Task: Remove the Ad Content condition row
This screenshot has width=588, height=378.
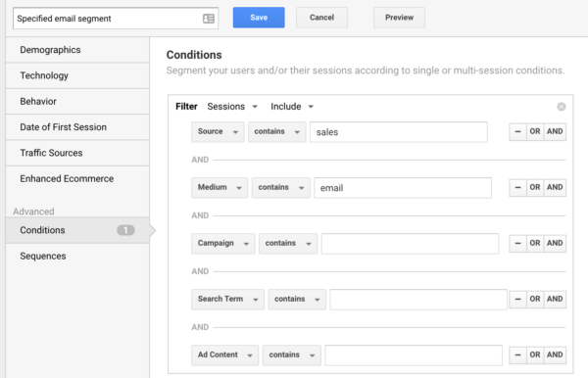Action: [x=517, y=355]
